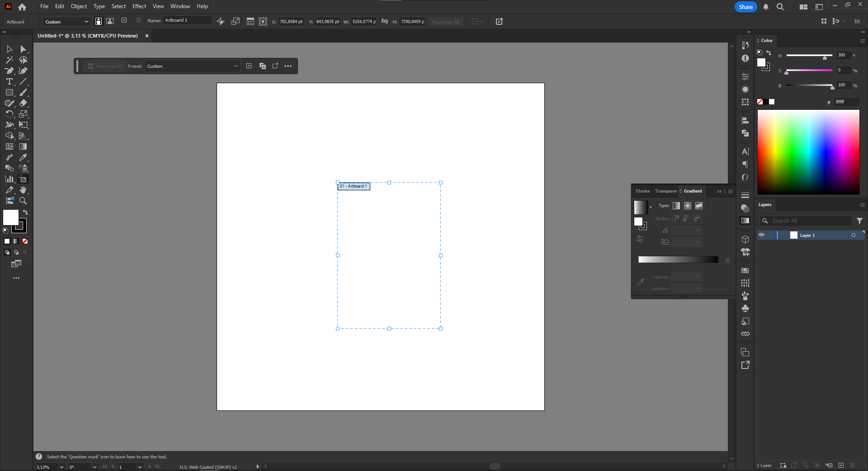Open the Window menu

[x=180, y=6]
